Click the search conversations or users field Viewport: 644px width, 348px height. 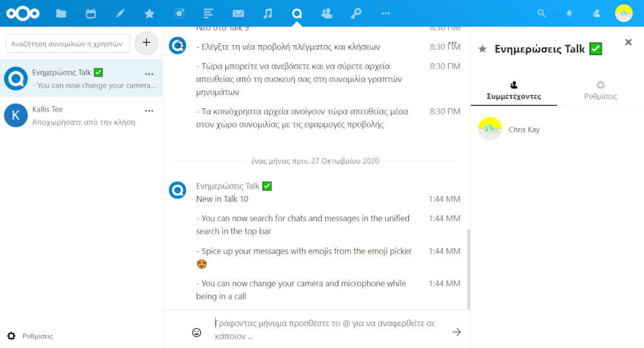point(68,44)
